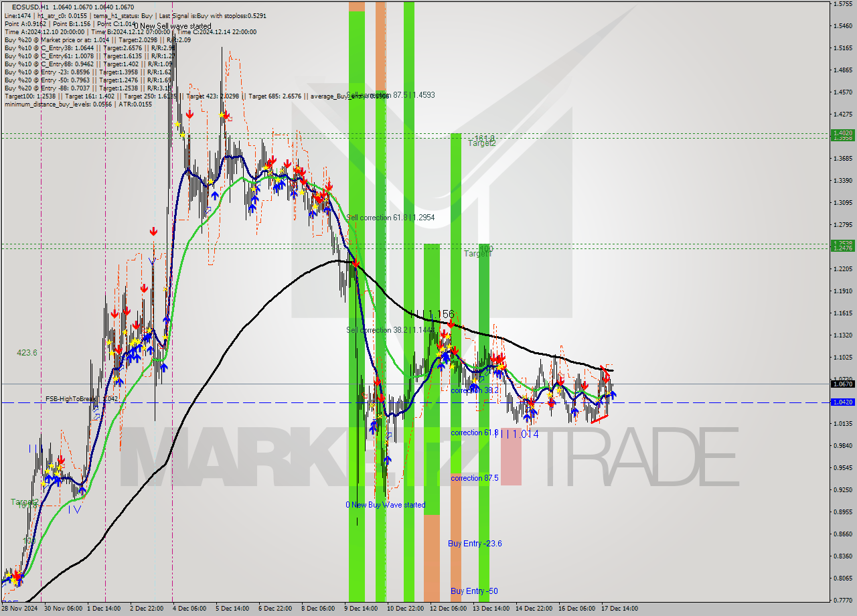This screenshot has width=857, height=616.
Task: Click 'FSB-HighToBreak | 1.042' label
Action: pos(82,399)
